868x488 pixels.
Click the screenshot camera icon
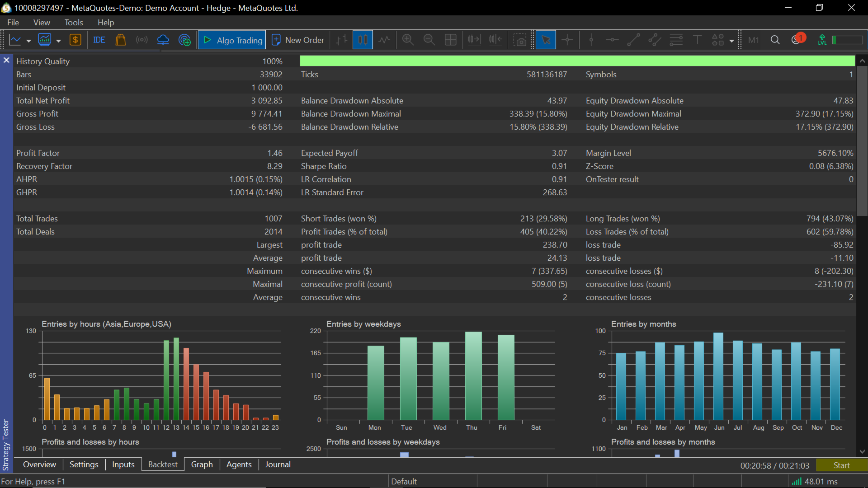click(x=520, y=40)
